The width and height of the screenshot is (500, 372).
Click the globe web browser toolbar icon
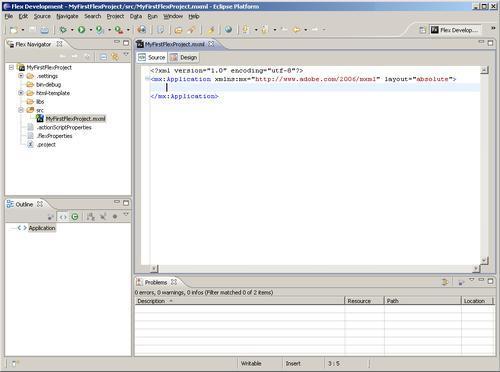[x=228, y=30]
